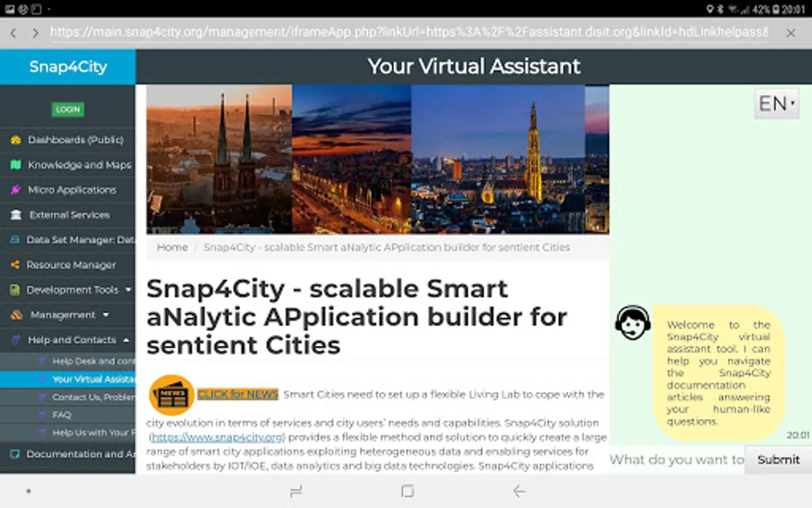Open the Snap4City logo home link
Viewport: 812px width, 508px height.
(68, 67)
